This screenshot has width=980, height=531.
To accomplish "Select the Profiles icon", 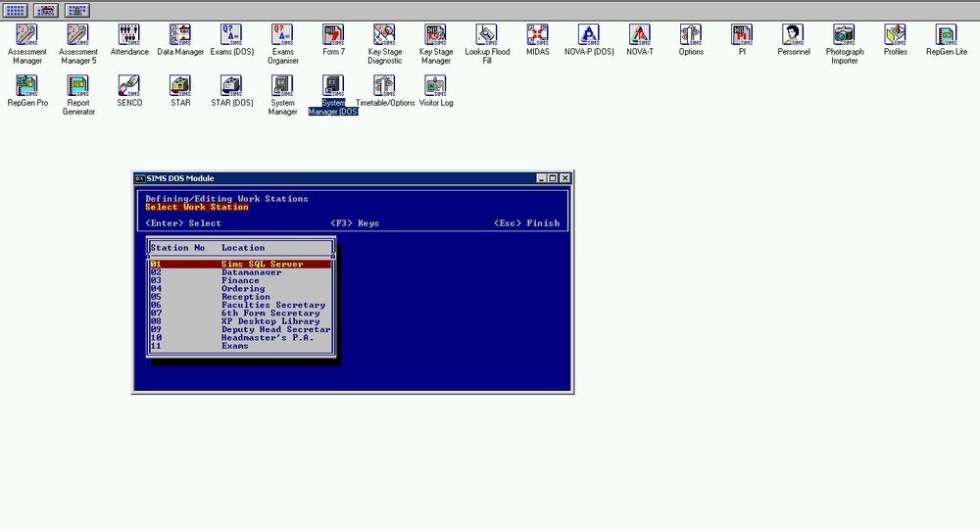I will click(x=896, y=34).
